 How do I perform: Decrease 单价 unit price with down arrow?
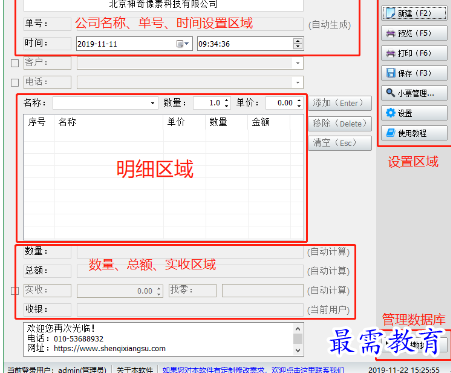[x=299, y=106]
